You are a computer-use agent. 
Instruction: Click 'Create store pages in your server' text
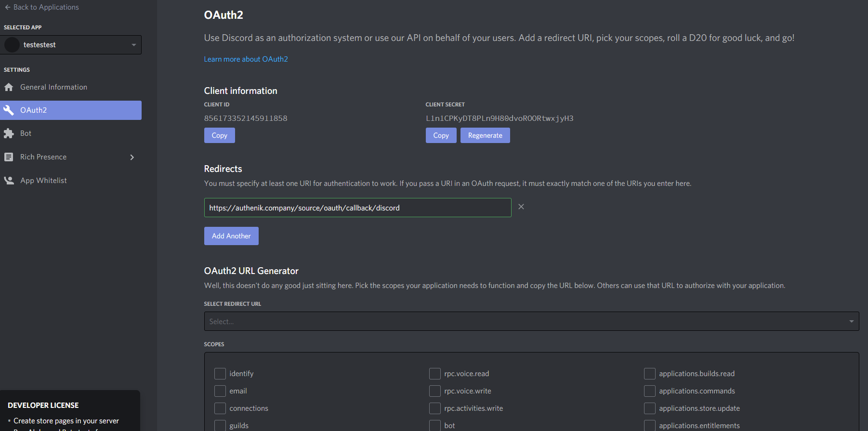(66, 421)
